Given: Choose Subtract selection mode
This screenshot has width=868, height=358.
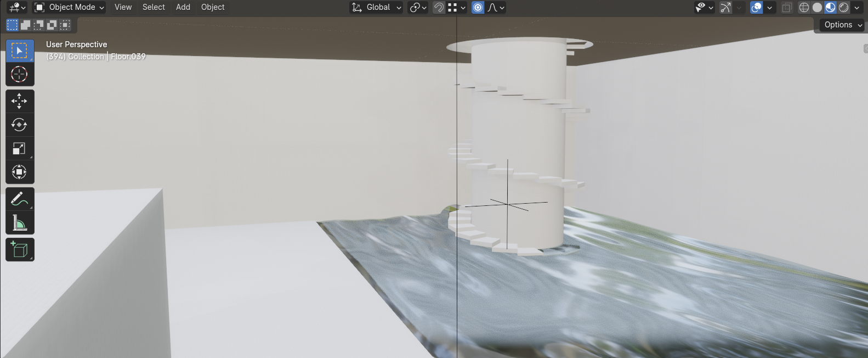Looking at the screenshot, I should click(38, 25).
